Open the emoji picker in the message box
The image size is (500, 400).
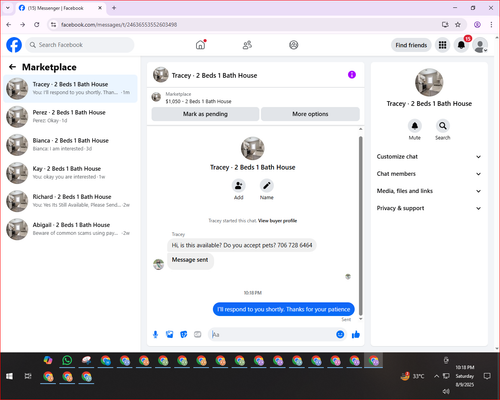point(340,334)
